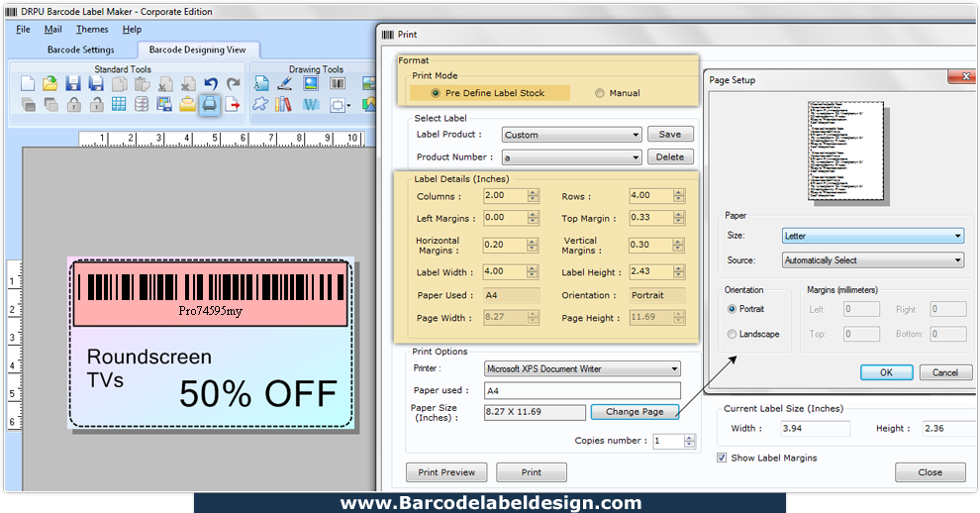Switch to Barcode Designing View tab
980x513 pixels.
[x=198, y=50]
